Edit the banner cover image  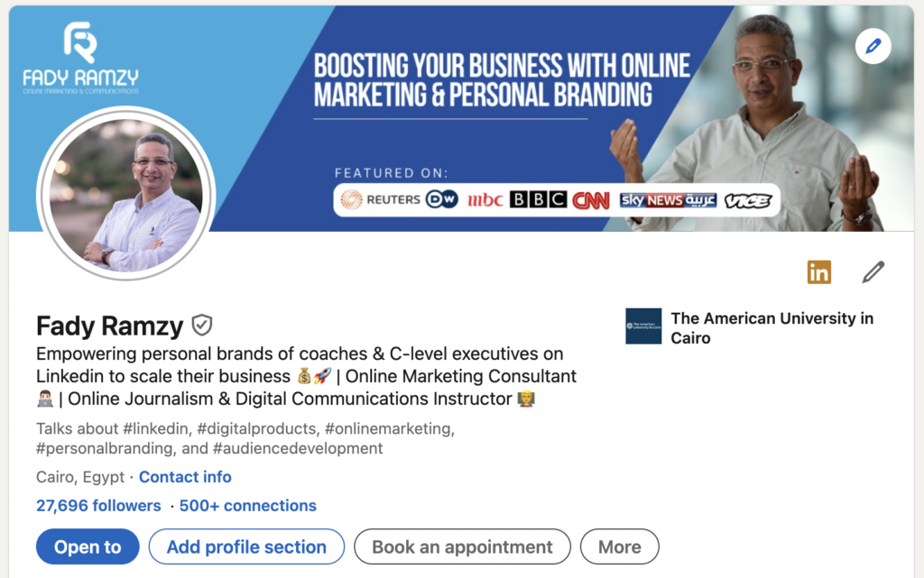point(873,46)
